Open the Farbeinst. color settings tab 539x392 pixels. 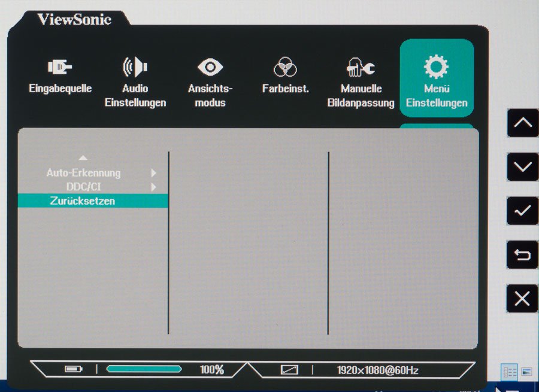pos(285,75)
